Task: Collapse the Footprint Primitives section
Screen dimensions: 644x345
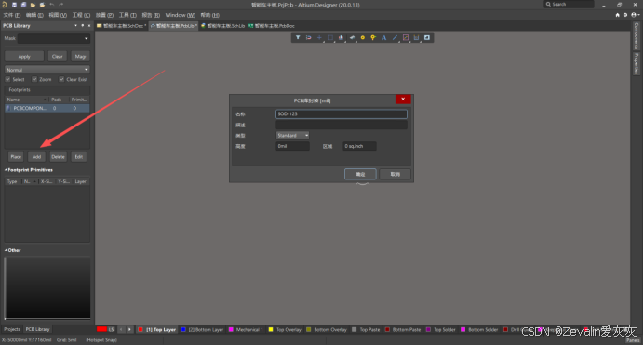Action: click(x=6, y=170)
